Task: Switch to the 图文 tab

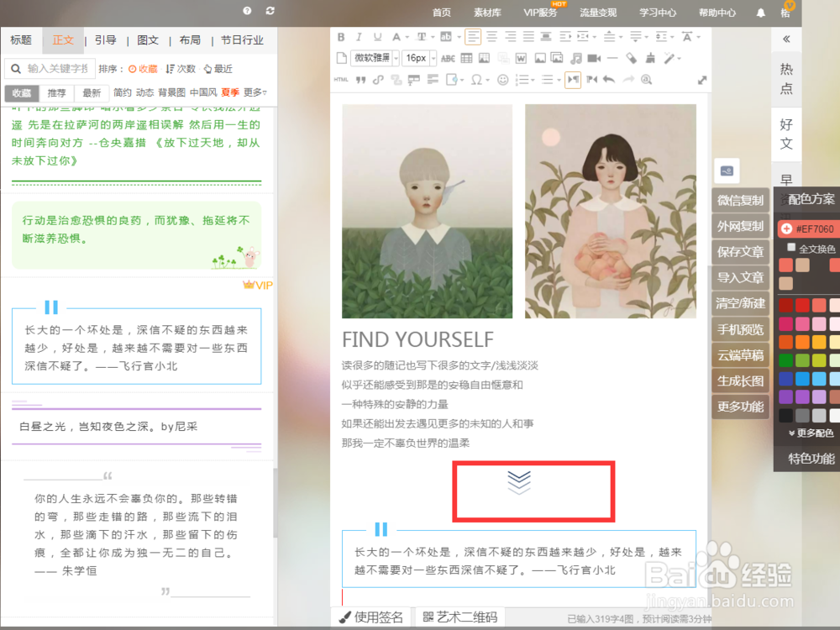Action: tap(148, 40)
